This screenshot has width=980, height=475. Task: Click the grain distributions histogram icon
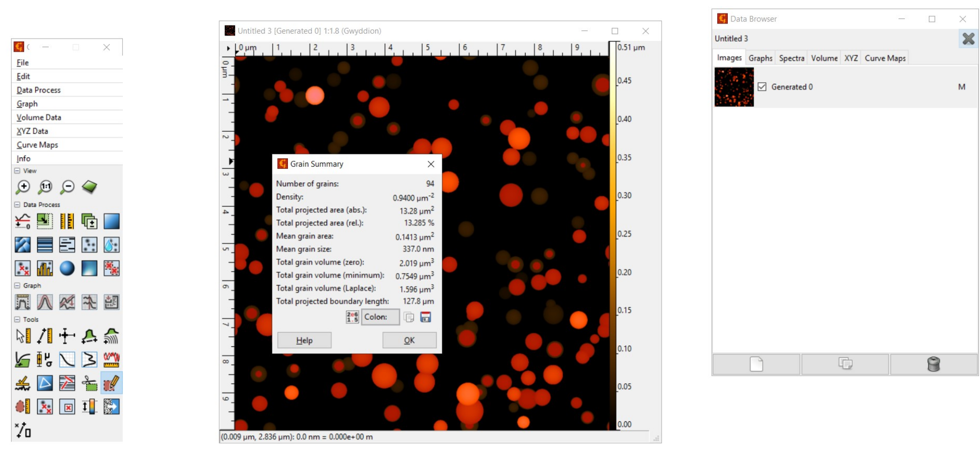pyautogui.click(x=45, y=268)
